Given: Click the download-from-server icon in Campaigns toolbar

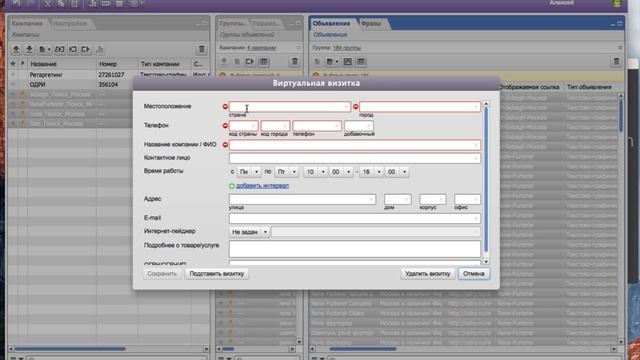Looking at the screenshot, I should [x=29, y=49].
